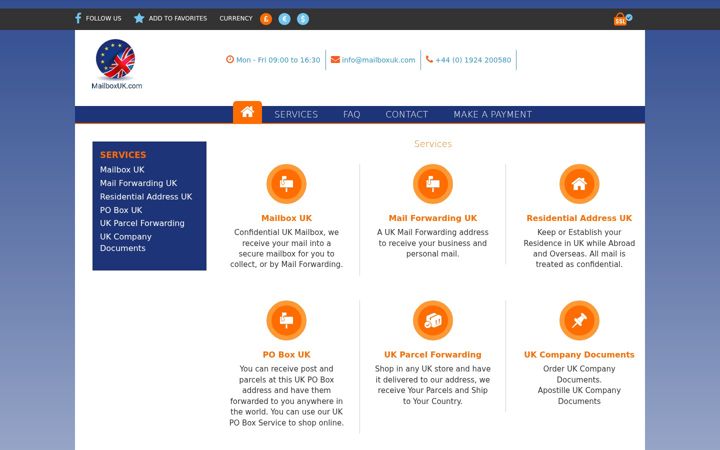Screen dimensions: 720x450
Task: Click the phone icon beside telephone number
Action: (x=429, y=59)
